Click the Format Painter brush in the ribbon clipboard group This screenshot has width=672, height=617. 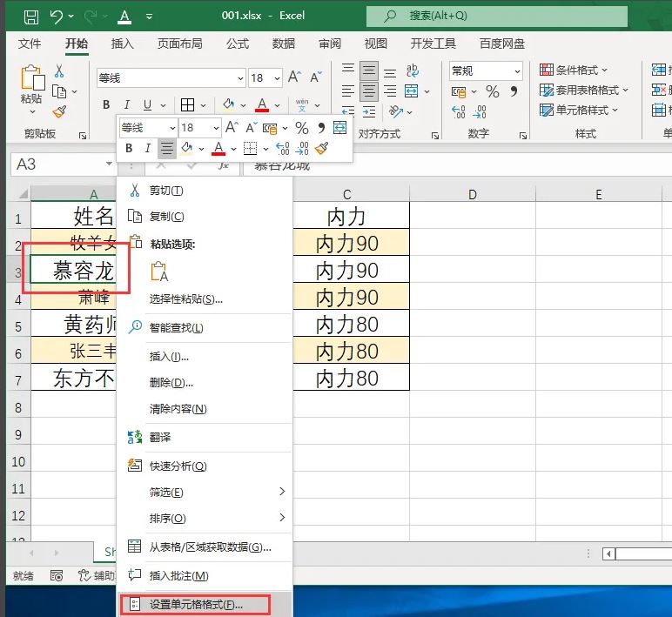tap(59, 112)
